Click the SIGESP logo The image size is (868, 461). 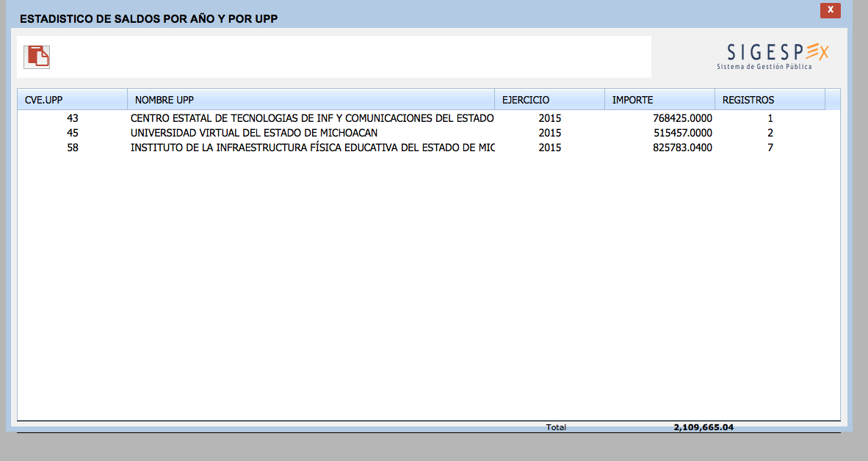tap(773, 57)
